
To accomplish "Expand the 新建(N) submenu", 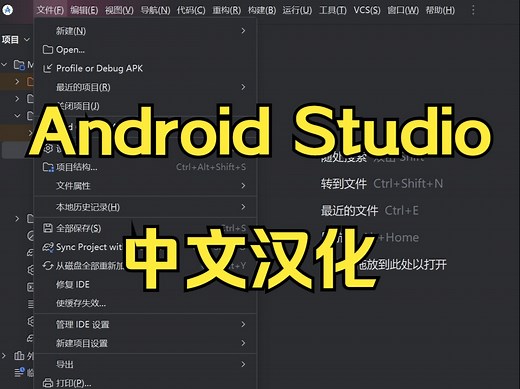I will point(145,31).
